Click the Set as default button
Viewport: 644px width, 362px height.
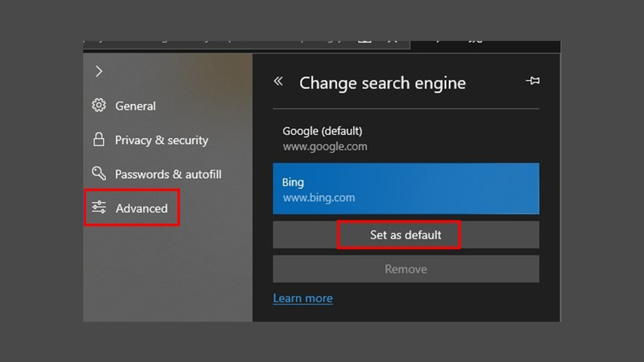406,235
